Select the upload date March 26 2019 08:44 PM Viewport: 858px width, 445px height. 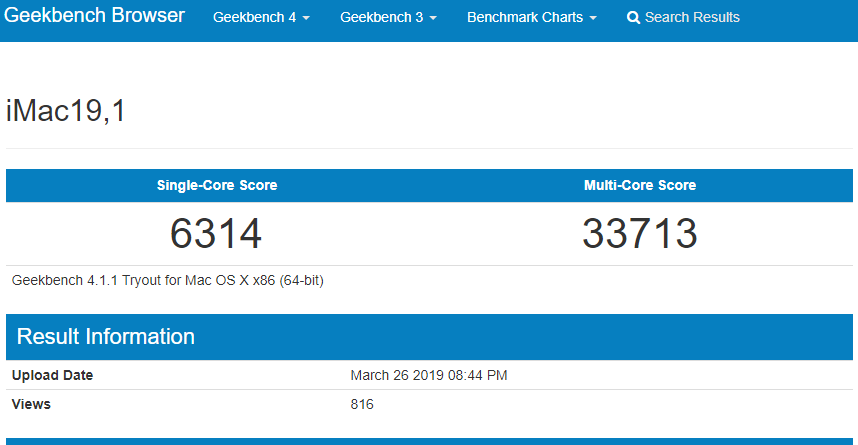click(429, 375)
